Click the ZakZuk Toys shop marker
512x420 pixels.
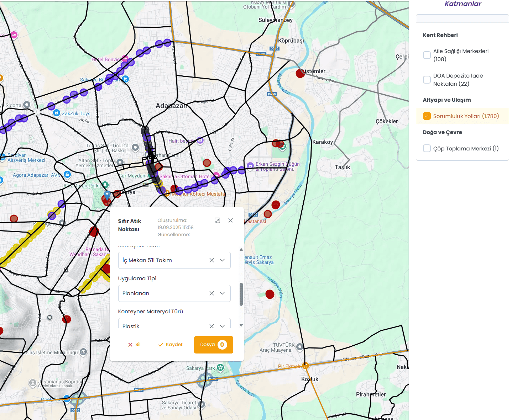pyautogui.click(x=56, y=113)
